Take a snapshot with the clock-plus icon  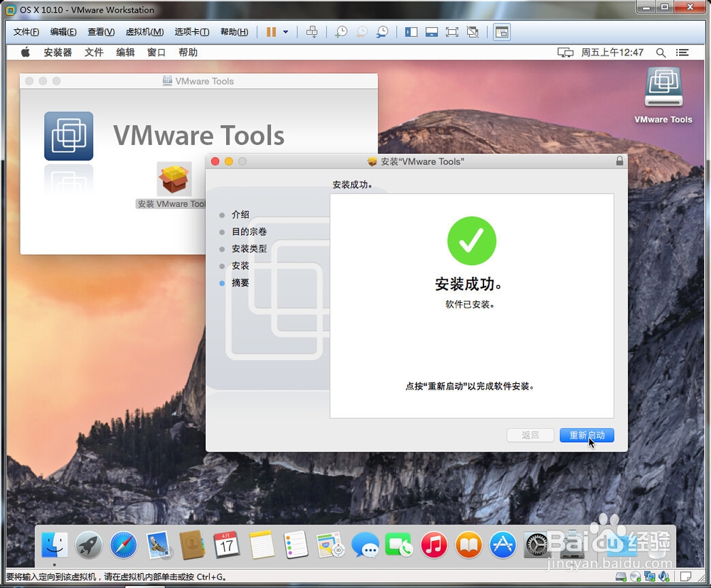[341, 32]
